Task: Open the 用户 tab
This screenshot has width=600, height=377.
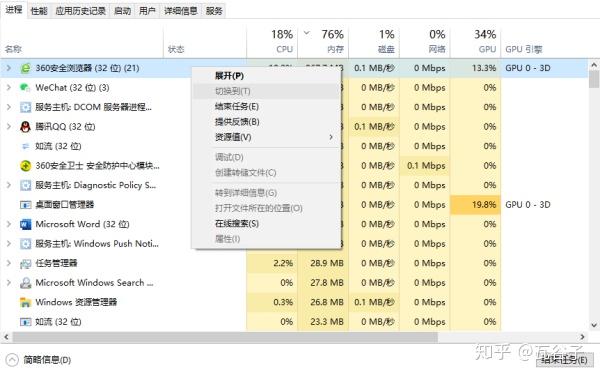Action: (x=147, y=11)
